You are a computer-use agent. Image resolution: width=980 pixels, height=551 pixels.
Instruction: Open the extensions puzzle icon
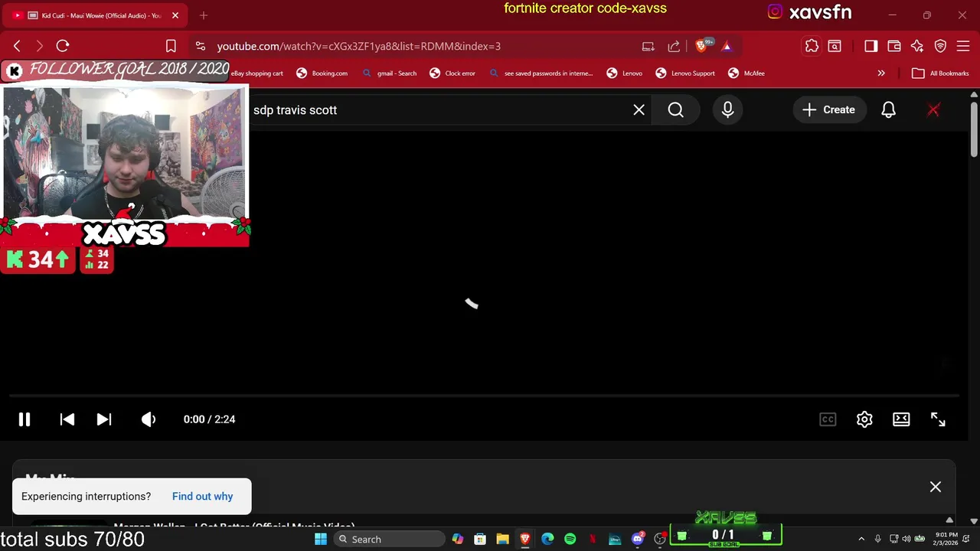812,46
